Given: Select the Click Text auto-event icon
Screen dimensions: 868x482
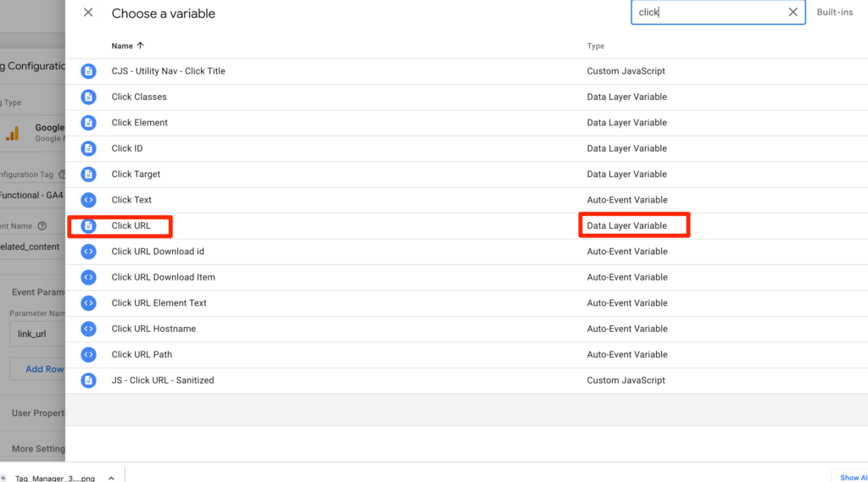Looking at the screenshot, I should 88,200.
